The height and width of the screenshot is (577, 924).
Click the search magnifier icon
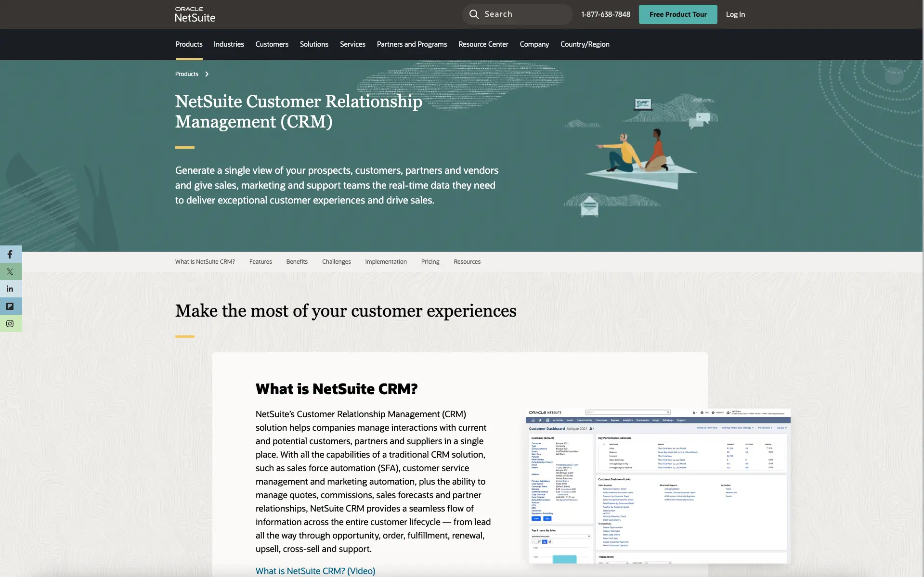point(474,14)
